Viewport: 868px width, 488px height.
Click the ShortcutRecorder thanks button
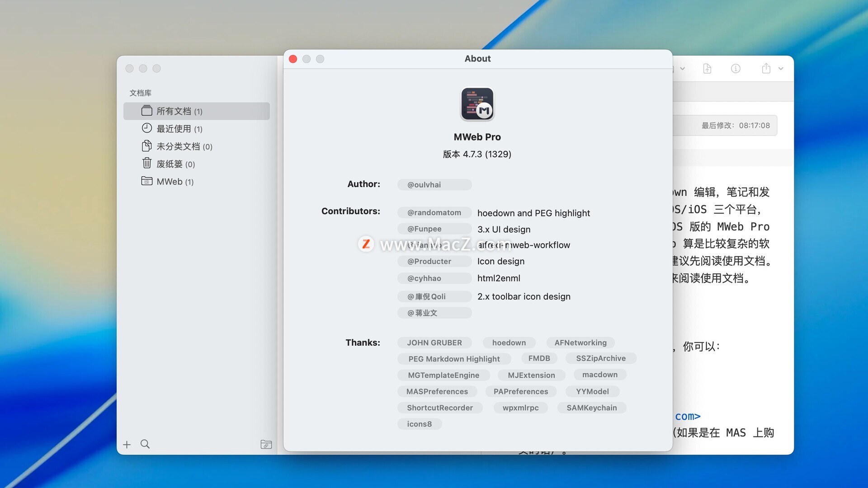440,408
